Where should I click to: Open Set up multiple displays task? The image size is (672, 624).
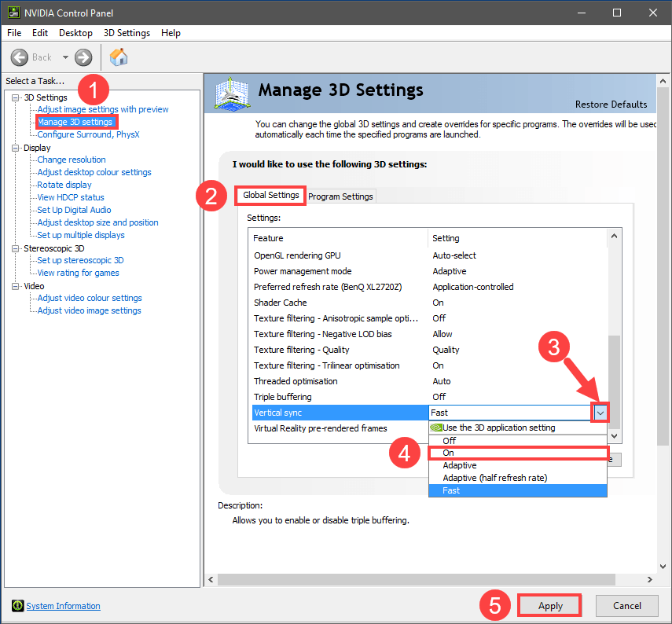pyautogui.click(x=81, y=235)
